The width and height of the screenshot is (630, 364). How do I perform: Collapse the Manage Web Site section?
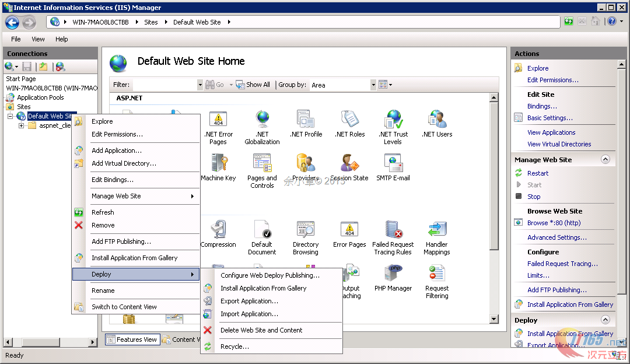(x=605, y=159)
